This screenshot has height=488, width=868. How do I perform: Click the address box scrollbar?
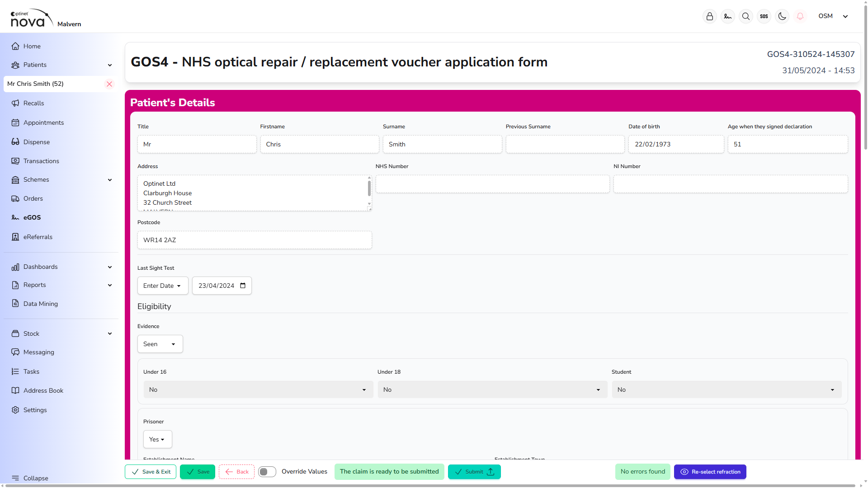click(x=369, y=189)
